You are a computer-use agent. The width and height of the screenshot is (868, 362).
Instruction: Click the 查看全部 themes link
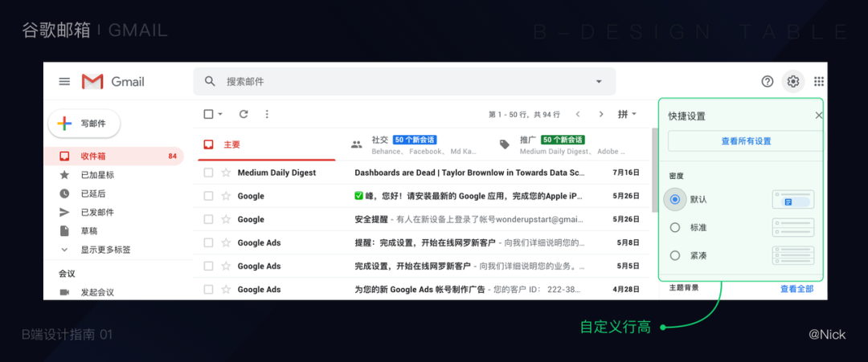tap(796, 288)
